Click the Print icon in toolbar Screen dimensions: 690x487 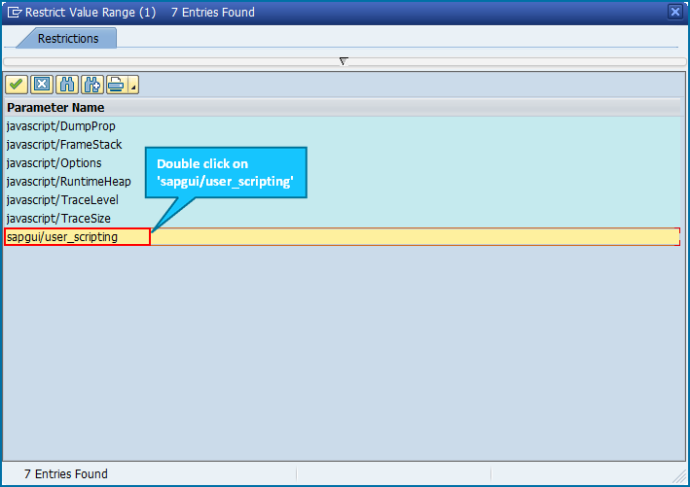[117, 84]
